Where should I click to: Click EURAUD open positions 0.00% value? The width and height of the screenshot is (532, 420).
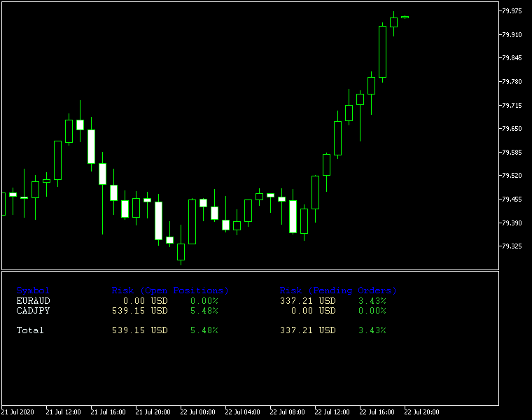point(204,301)
